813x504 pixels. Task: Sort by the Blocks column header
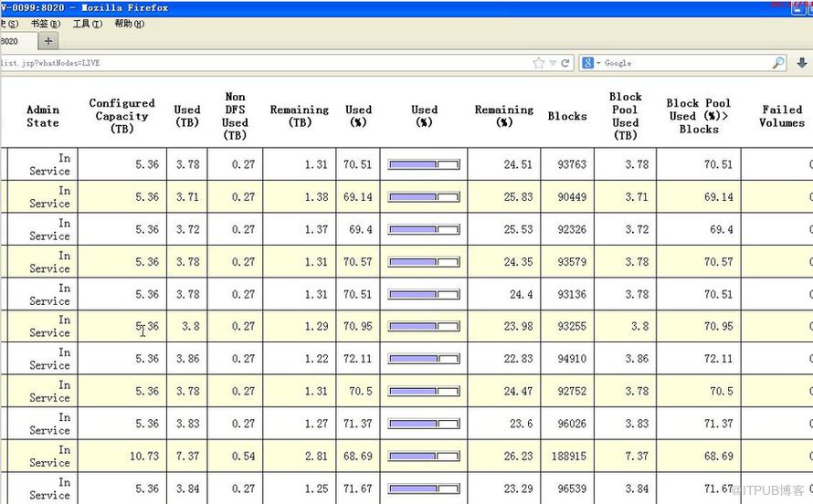click(x=567, y=116)
